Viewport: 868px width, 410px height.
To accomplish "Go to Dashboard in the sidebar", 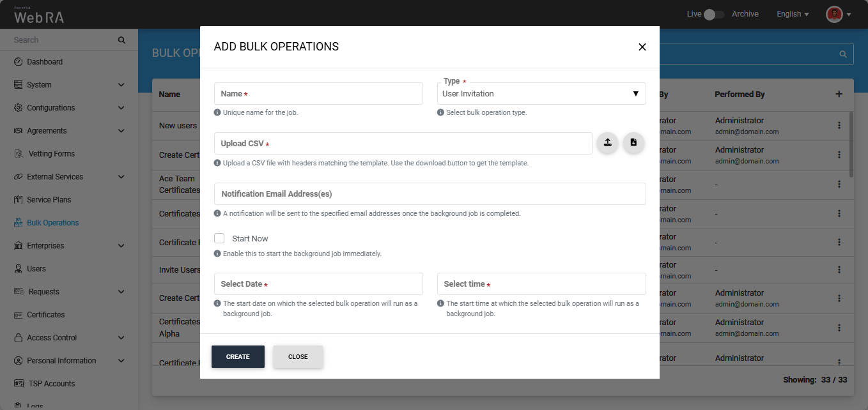I will click(x=45, y=62).
